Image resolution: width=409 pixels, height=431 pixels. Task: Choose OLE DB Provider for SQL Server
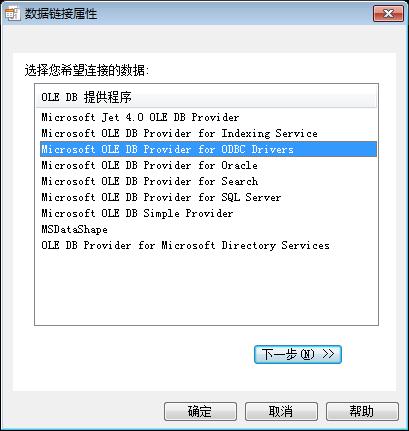click(208, 197)
